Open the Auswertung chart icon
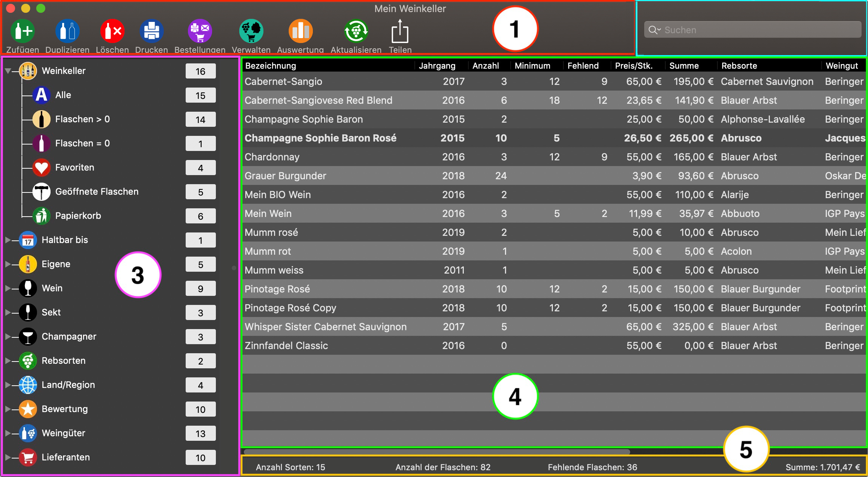 click(301, 31)
